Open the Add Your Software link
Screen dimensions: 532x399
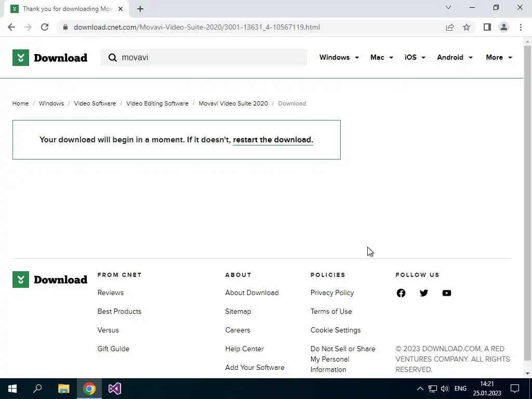click(255, 367)
